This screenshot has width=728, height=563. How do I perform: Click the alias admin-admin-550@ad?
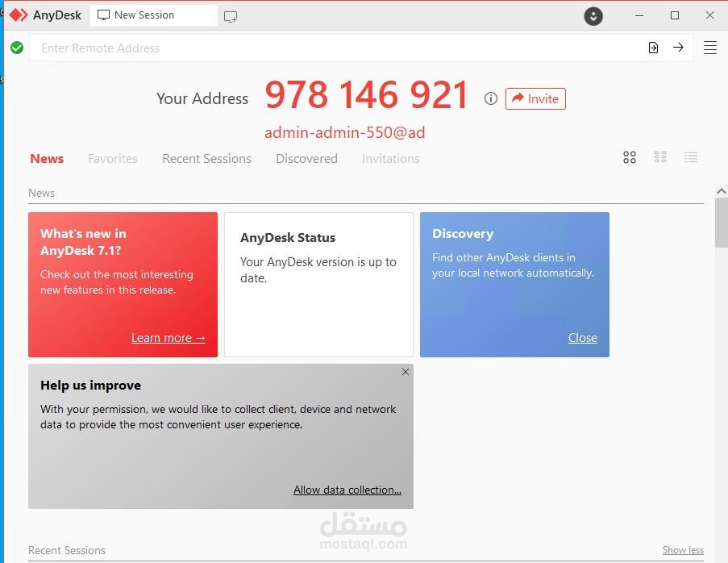[x=344, y=133]
